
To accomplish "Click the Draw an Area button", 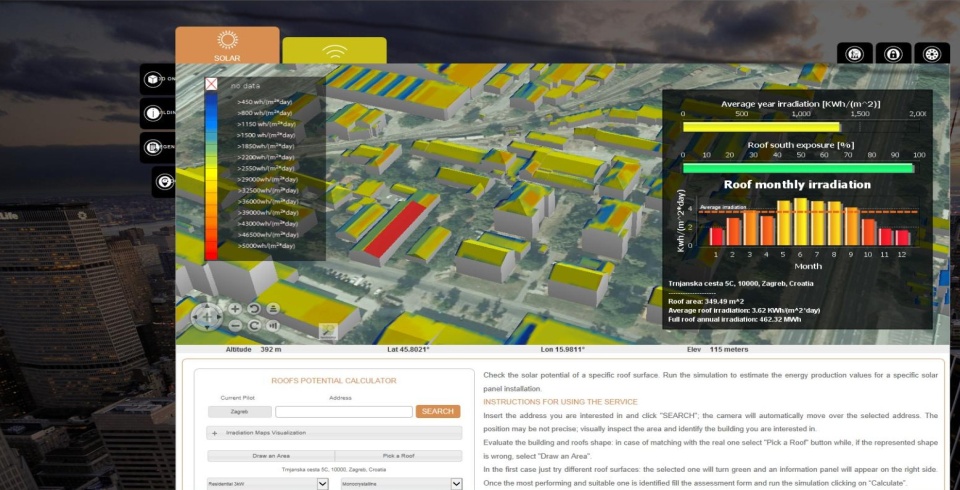I will [270, 455].
